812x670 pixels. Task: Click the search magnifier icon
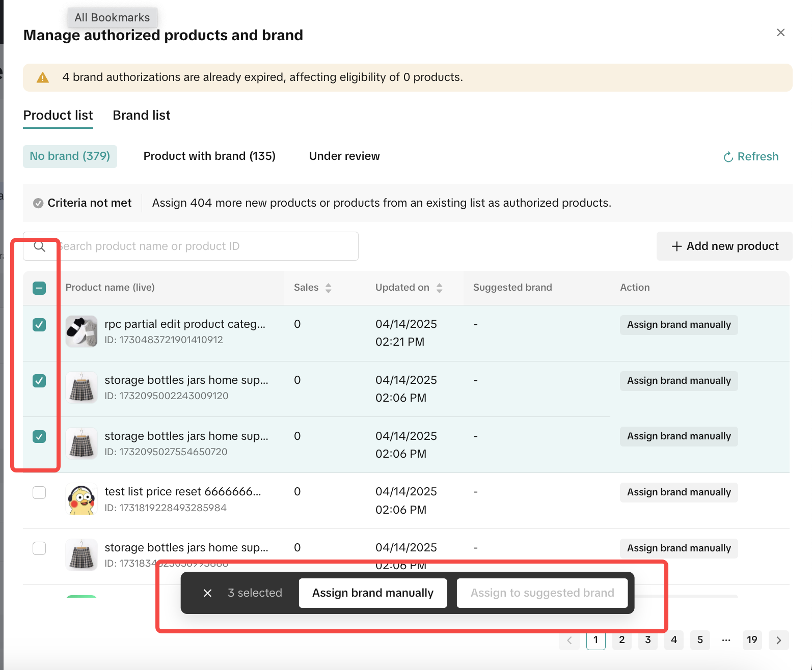click(40, 247)
